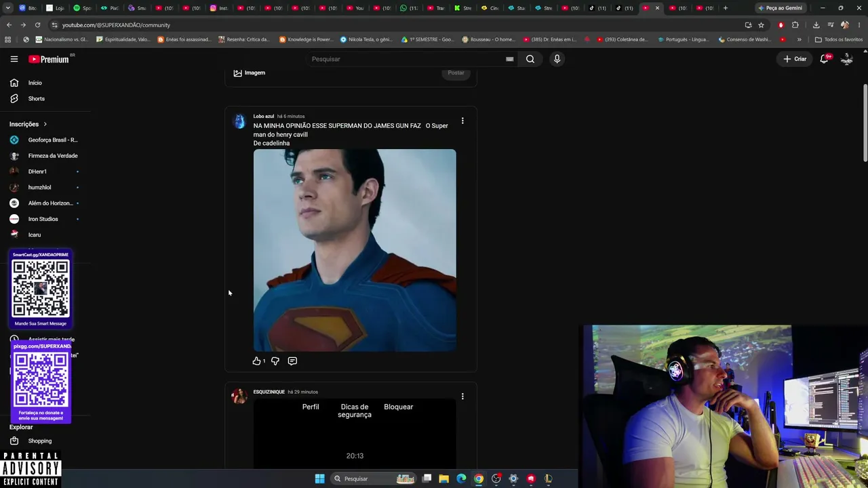868x488 pixels.
Task: Open the account avatar menu
Action: (x=847, y=59)
